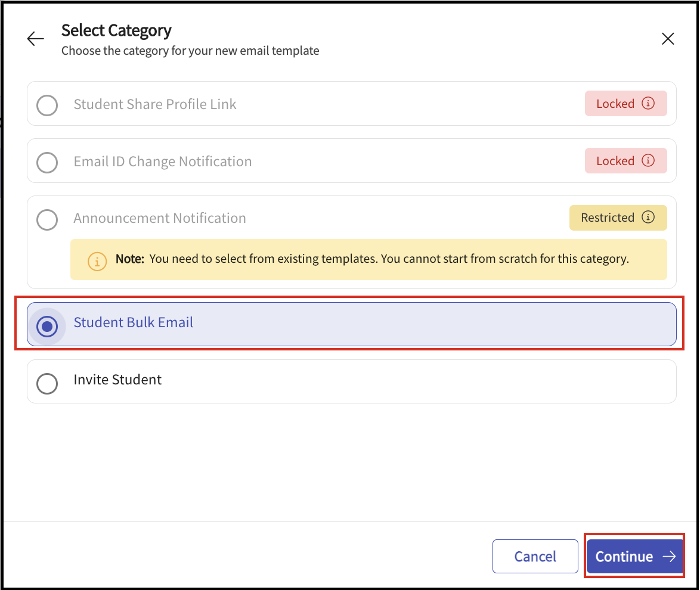700x590 pixels.
Task: Click the Locked text for Student Share Profile Link
Action: (615, 104)
